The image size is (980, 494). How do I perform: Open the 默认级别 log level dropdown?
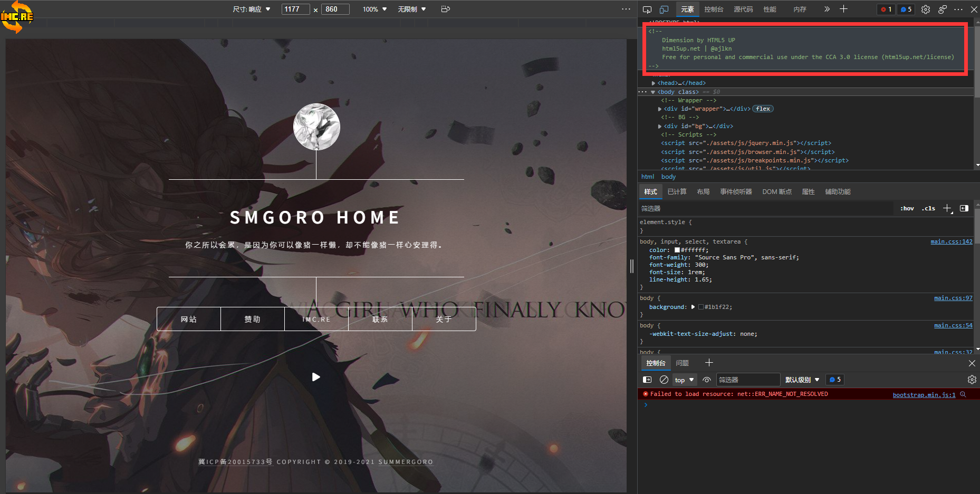click(x=802, y=380)
